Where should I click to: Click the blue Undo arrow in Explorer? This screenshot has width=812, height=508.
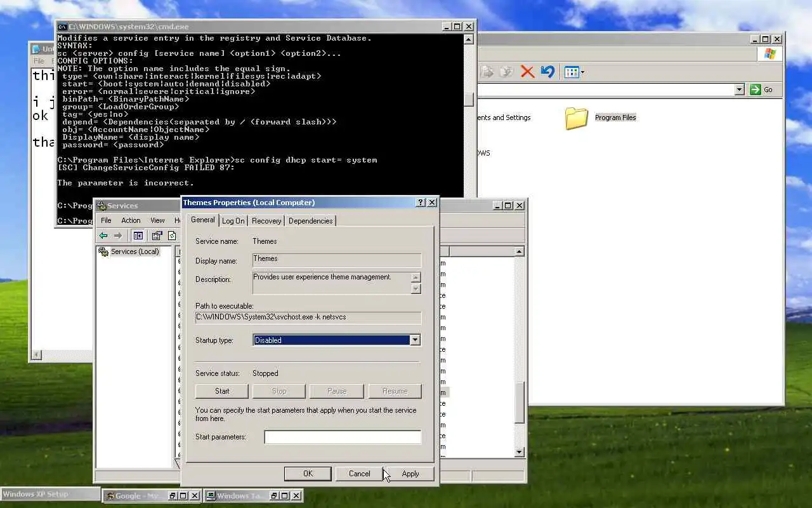pos(548,72)
